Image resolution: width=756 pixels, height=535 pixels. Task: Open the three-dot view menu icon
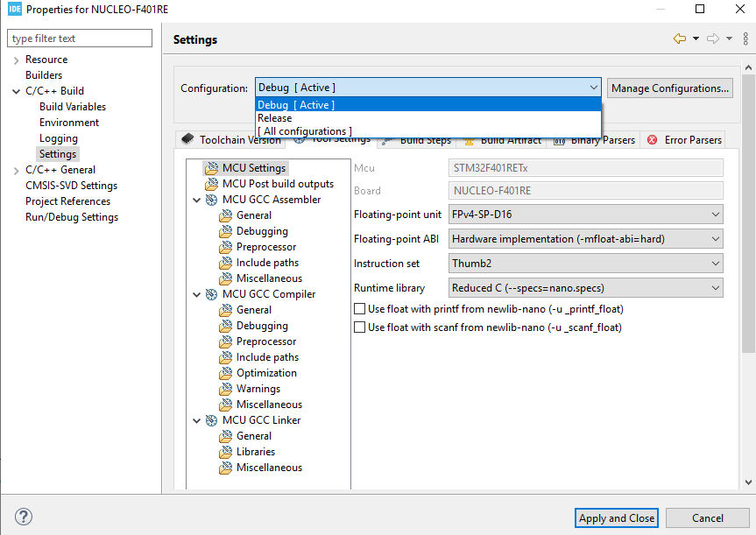pyautogui.click(x=745, y=39)
